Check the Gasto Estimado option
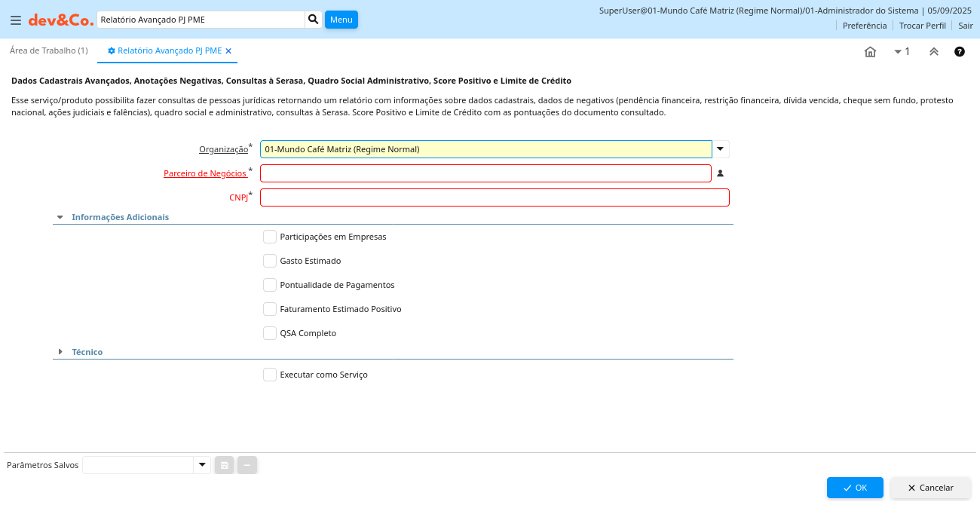This screenshot has width=980, height=508. (x=270, y=261)
